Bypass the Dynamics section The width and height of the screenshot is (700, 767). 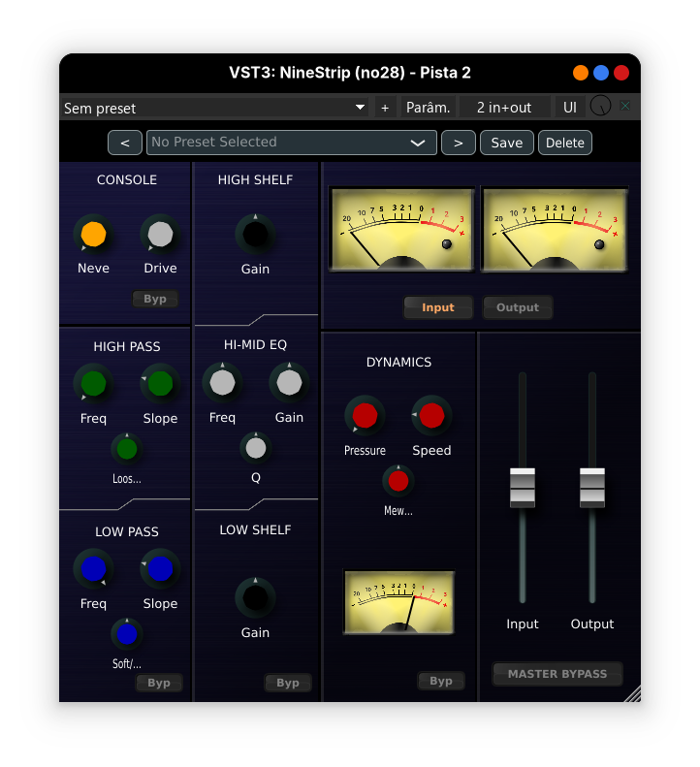(x=441, y=681)
